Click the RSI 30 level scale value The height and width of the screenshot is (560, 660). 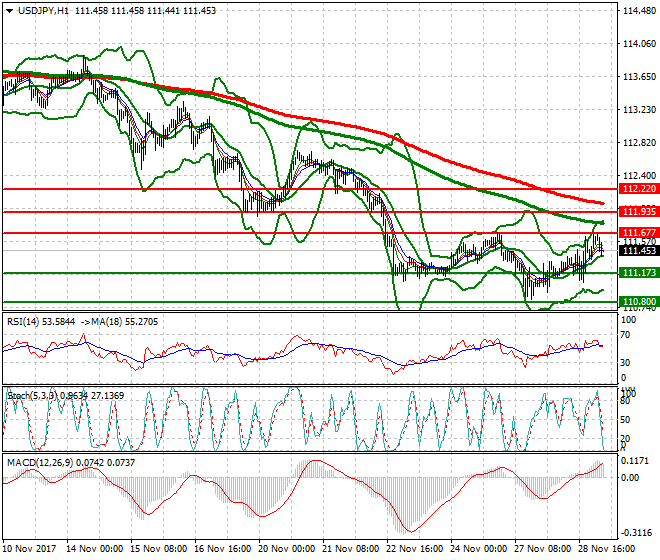pyautogui.click(x=626, y=363)
